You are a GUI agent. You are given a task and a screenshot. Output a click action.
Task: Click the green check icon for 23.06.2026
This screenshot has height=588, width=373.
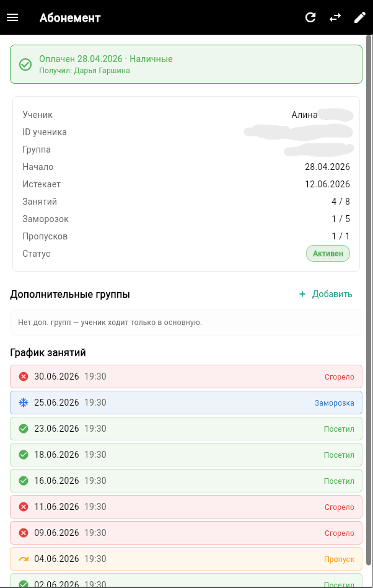pos(24,428)
